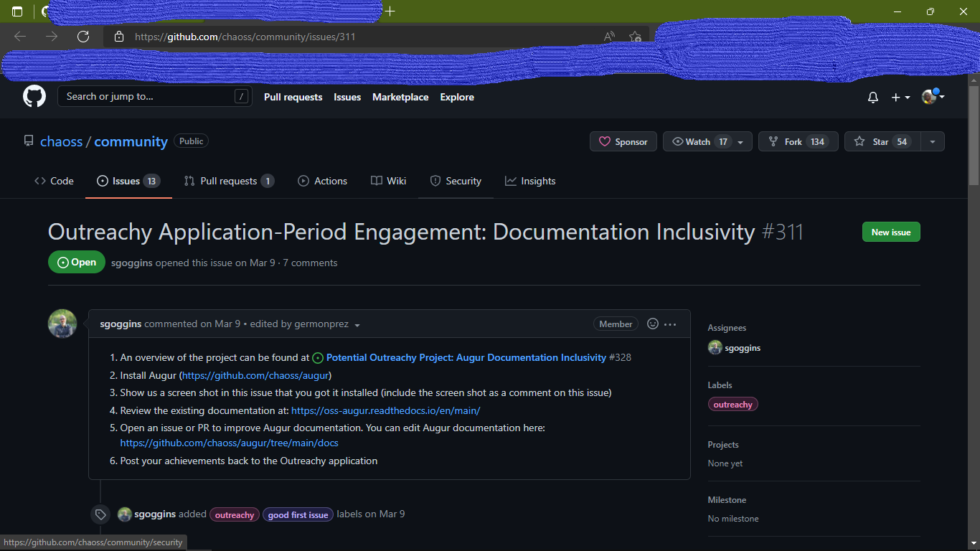The height and width of the screenshot is (551, 980).
Task: Open Pull requests in top navigation
Action: pyautogui.click(x=293, y=97)
